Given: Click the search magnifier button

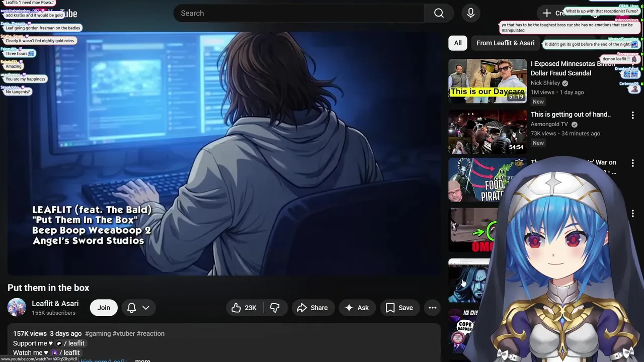Looking at the screenshot, I should click(x=439, y=13).
